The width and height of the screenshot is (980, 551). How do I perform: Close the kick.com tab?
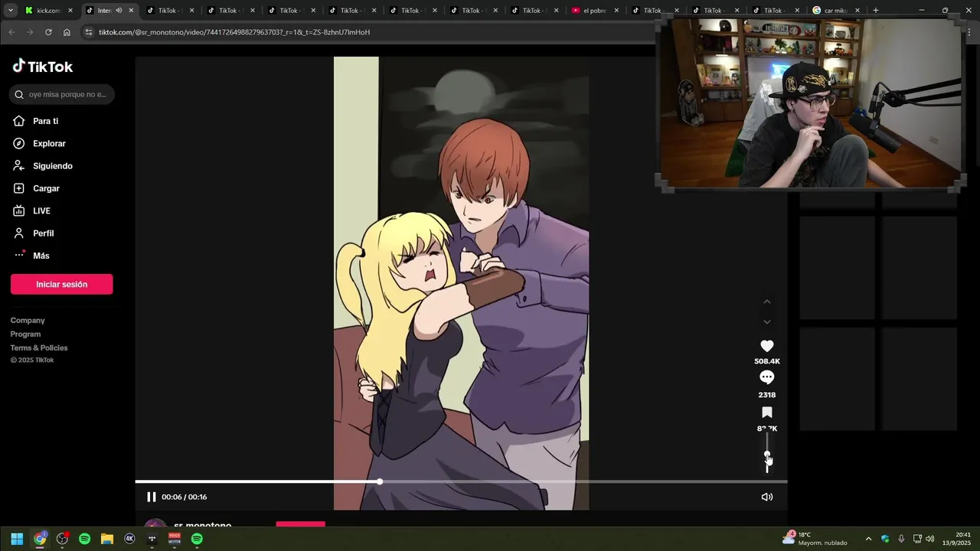coord(70,11)
